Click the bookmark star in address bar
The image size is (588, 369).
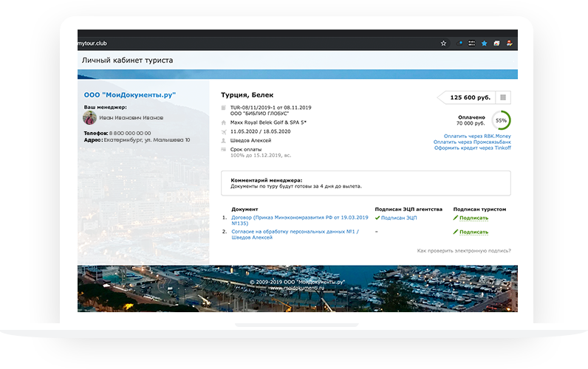coord(443,44)
